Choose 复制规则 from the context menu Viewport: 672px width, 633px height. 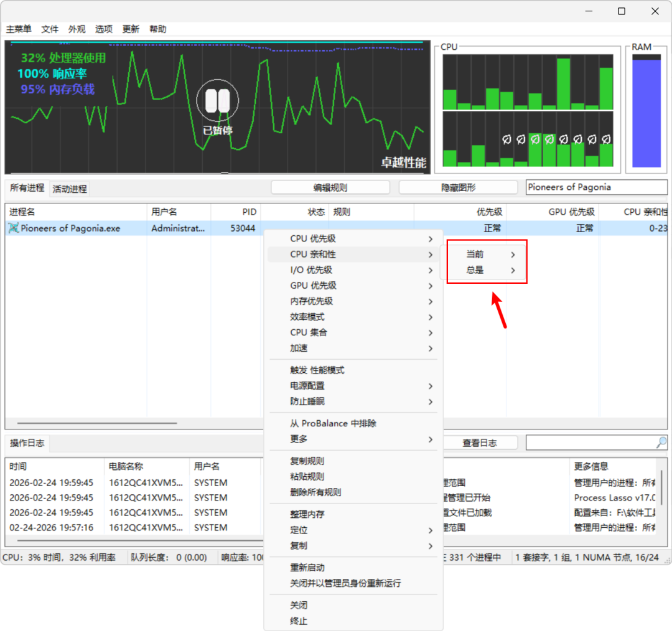click(x=353, y=461)
